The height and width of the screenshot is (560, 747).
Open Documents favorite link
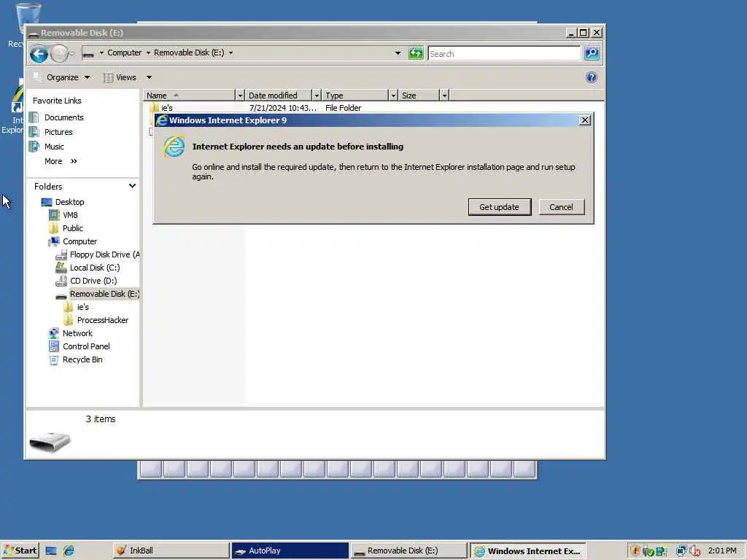coord(64,117)
